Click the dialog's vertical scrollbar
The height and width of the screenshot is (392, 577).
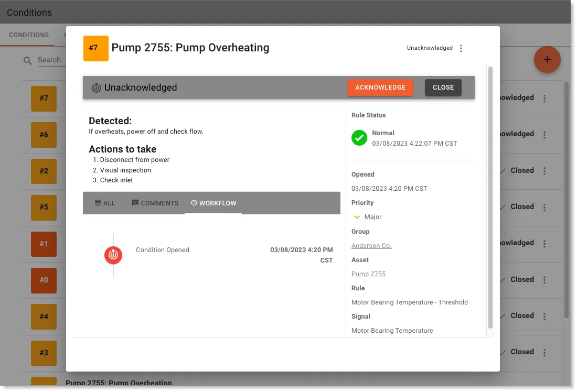pos(490,198)
